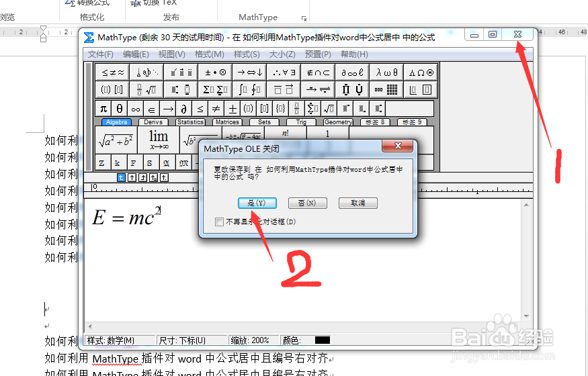Open the 文件(F) menu

[x=101, y=54]
